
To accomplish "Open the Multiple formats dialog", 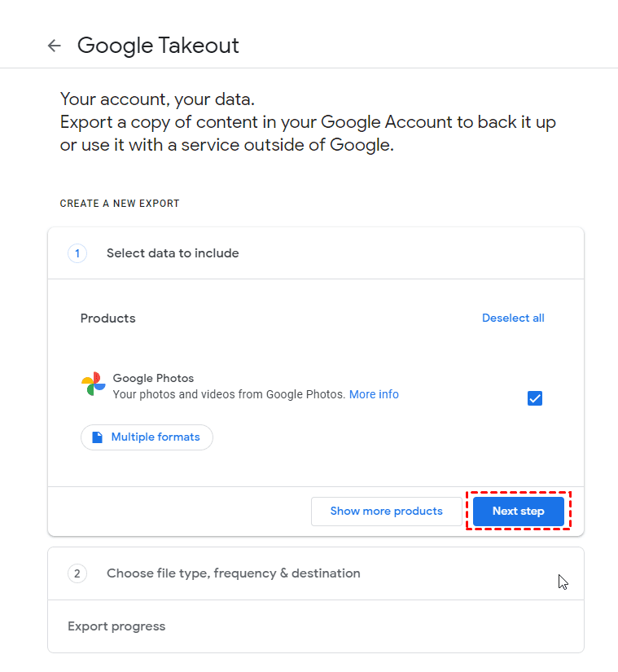I will 147,437.
